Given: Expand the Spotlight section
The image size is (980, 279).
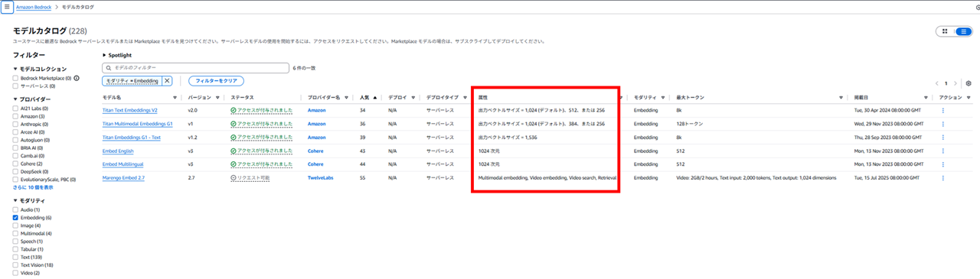Looking at the screenshot, I should tap(118, 56).
